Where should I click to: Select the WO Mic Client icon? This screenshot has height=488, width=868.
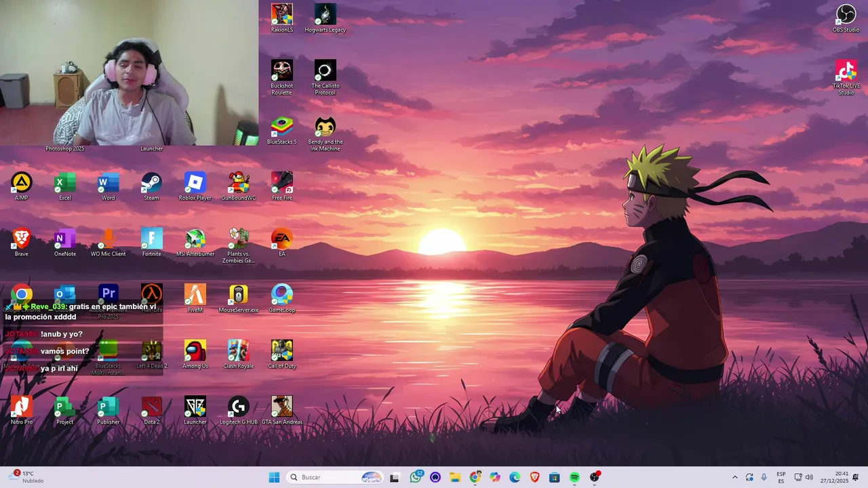pyautogui.click(x=108, y=243)
